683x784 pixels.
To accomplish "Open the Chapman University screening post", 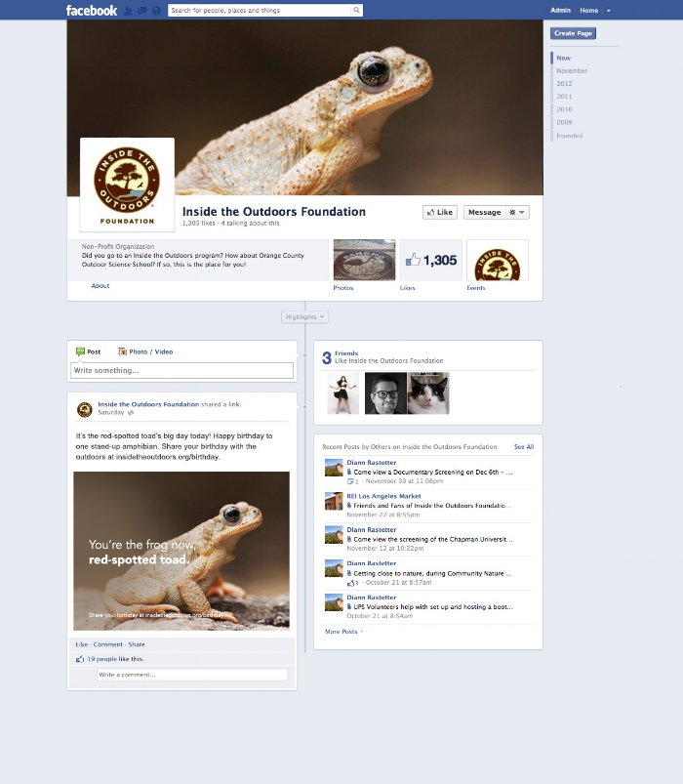I will tap(432, 540).
